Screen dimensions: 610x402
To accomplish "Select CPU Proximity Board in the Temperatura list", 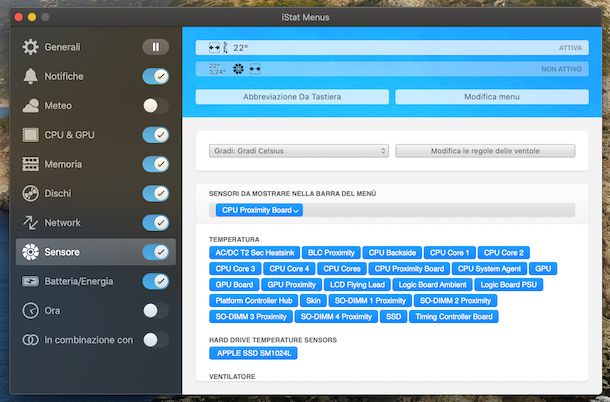I will (409, 269).
